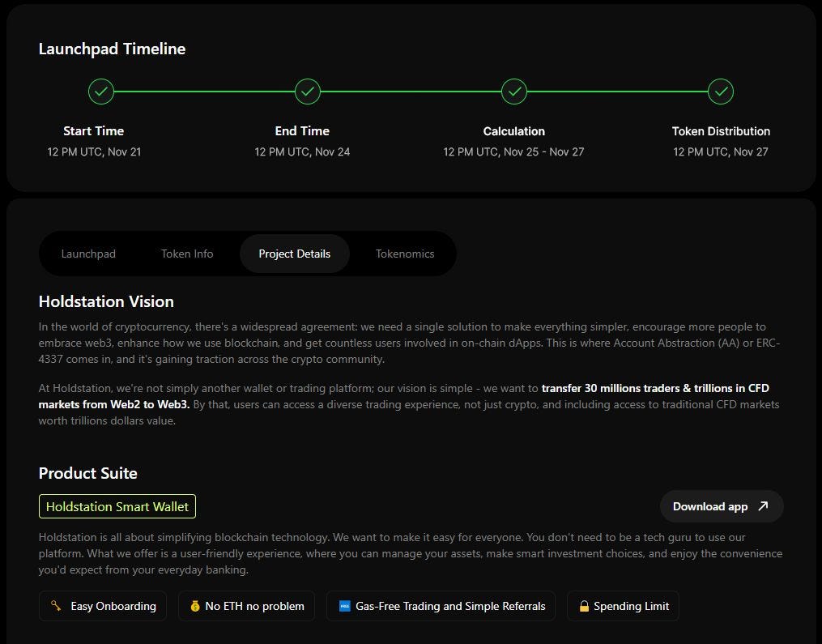
Task: Click the Token Distribution checkmark icon
Action: tap(721, 92)
